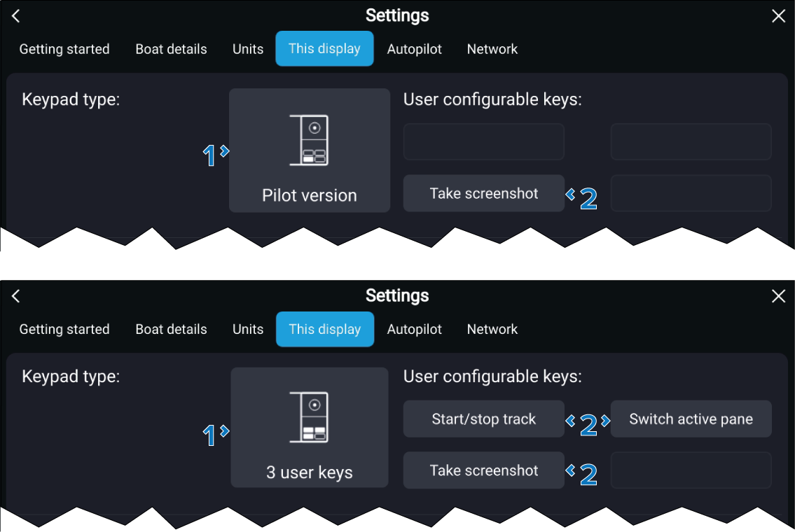The height and width of the screenshot is (532, 795).
Task: Close the upper Settings screen with X
Action: tap(778, 16)
